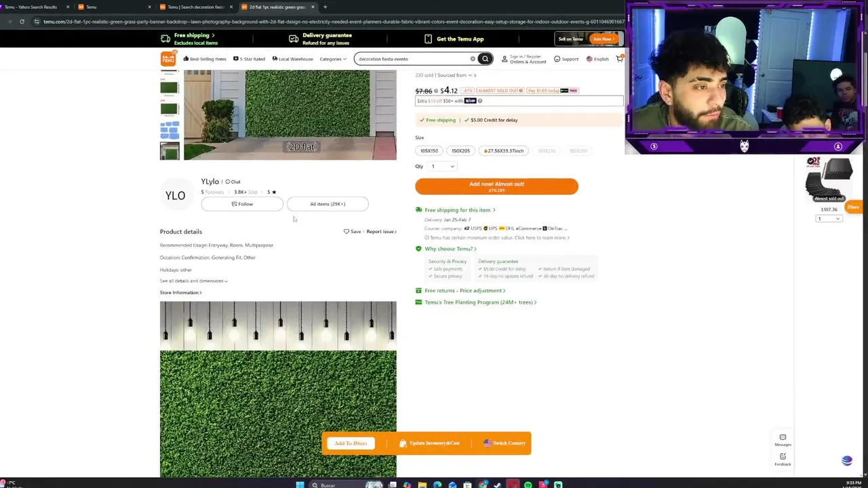
Task: Open quantity dropdown on the side recommended item
Action: click(x=829, y=219)
